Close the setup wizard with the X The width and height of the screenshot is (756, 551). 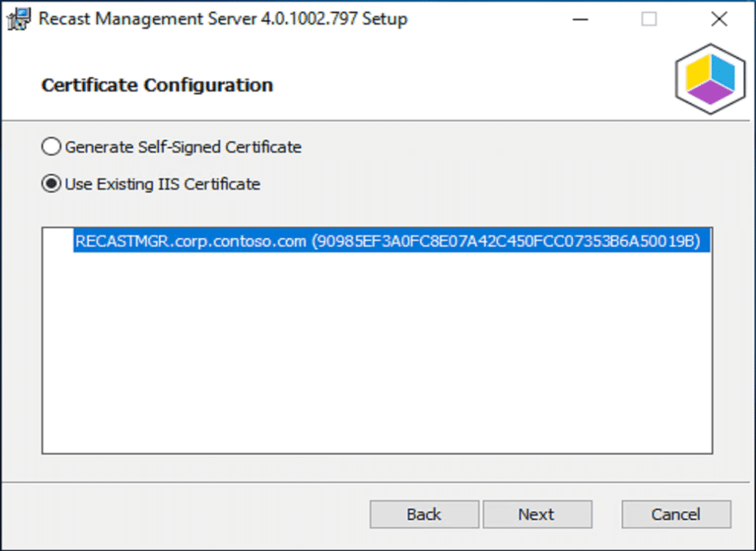coord(719,19)
